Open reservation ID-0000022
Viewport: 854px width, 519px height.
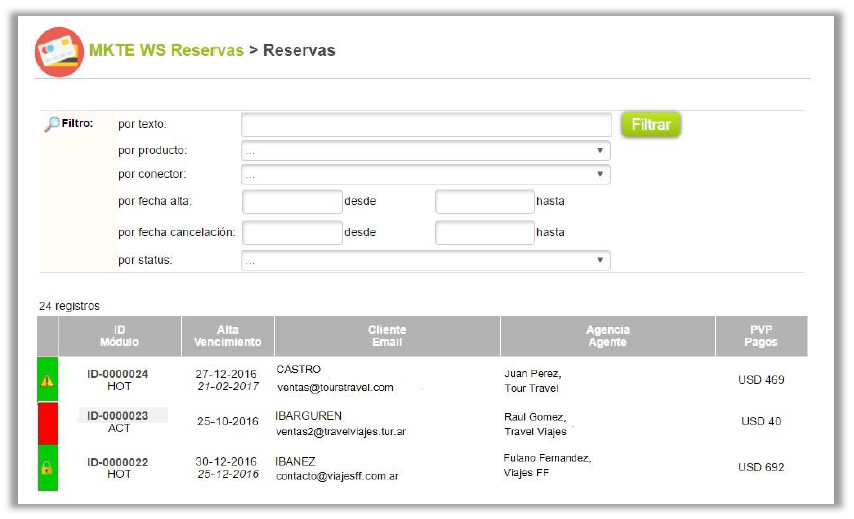pyautogui.click(x=118, y=462)
